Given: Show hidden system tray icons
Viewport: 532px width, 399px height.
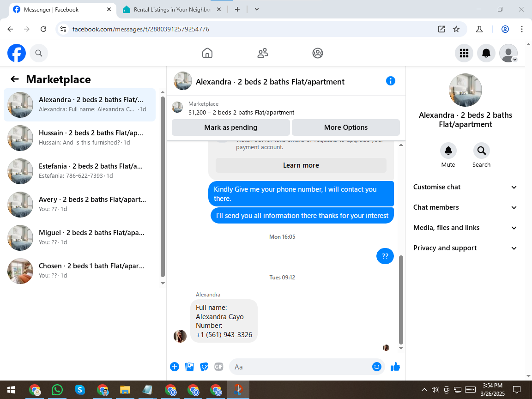Looking at the screenshot, I should [x=424, y=390].
